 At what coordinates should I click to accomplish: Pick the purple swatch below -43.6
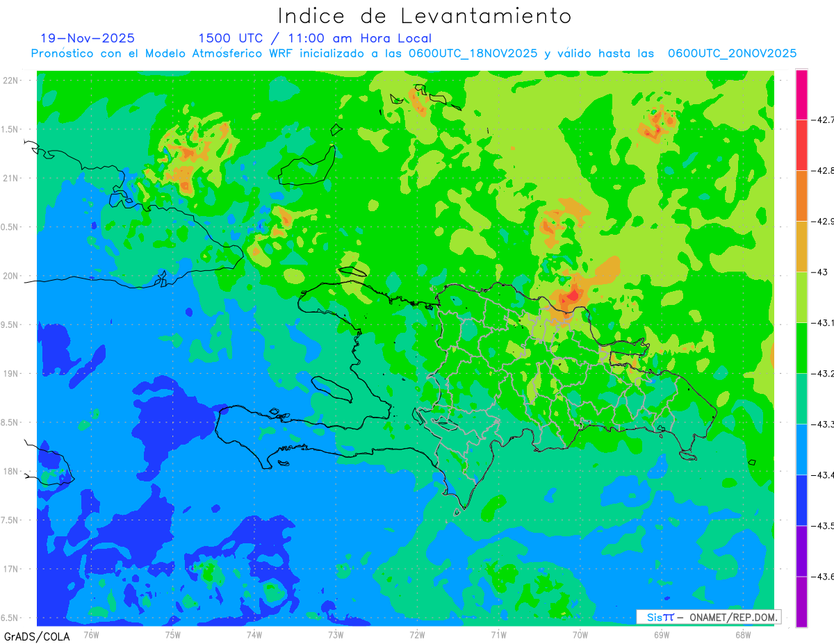point(801,601)
